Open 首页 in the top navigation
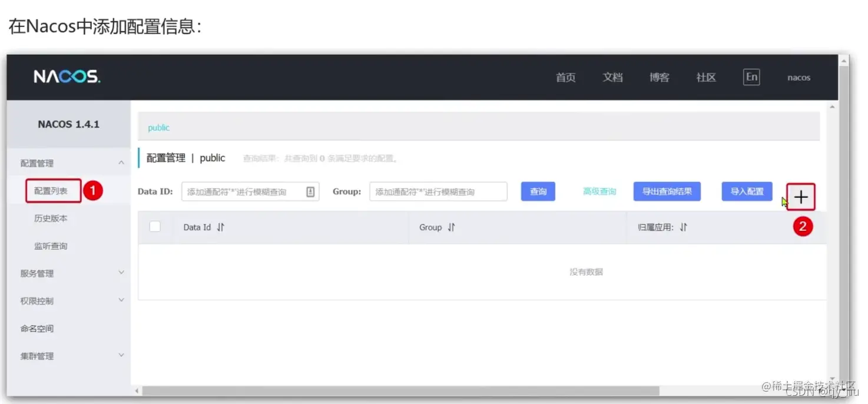The width and height of the screenshot is (868, 404). (565, 77)
